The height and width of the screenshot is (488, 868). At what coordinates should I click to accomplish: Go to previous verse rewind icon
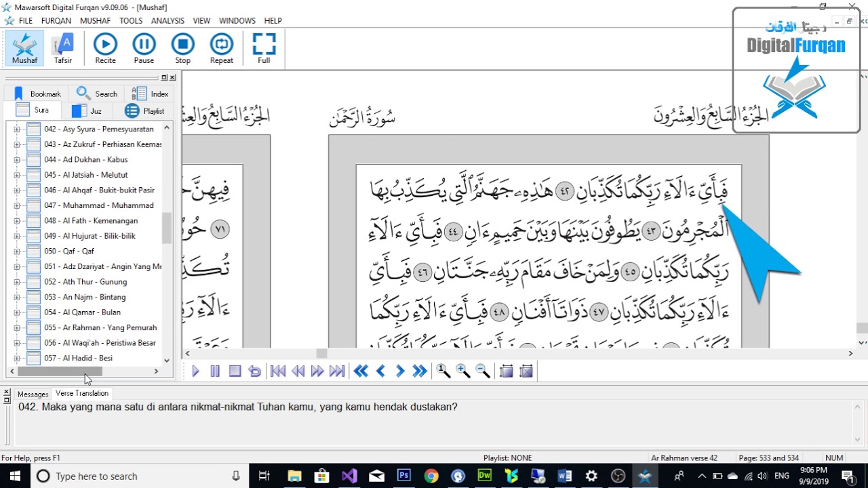point(298,371)
